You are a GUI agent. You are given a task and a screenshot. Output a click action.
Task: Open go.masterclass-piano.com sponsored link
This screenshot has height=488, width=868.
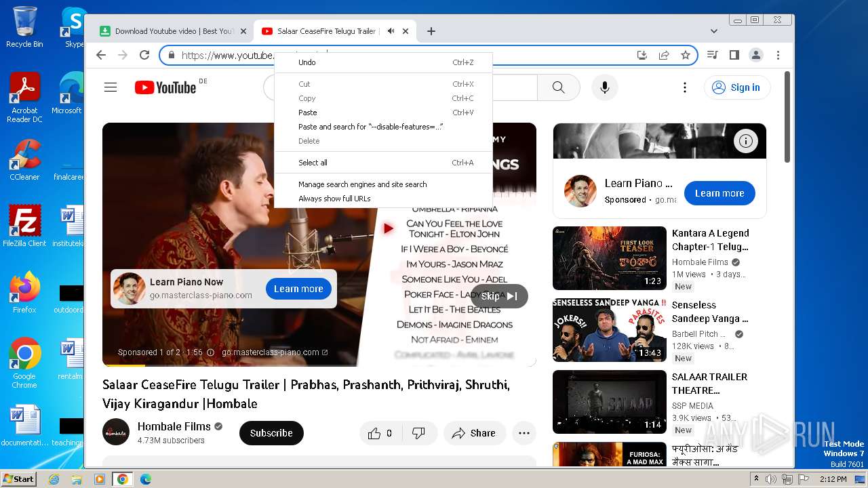274,352
